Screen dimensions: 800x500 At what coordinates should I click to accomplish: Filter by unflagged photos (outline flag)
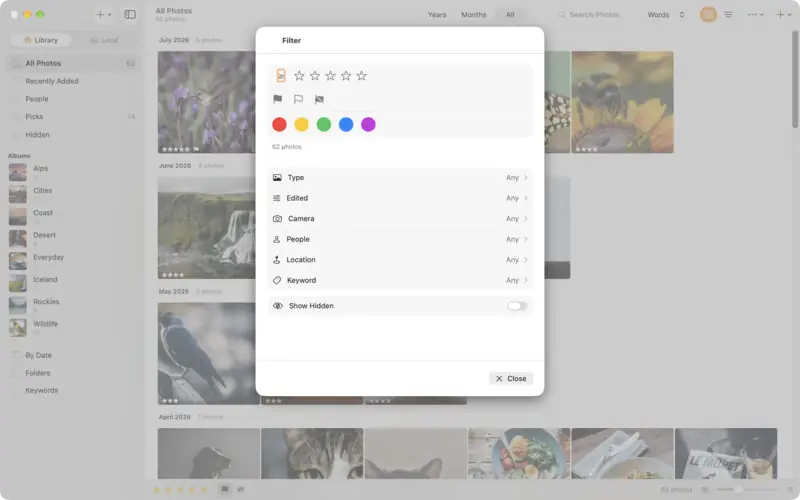point(298,99)
